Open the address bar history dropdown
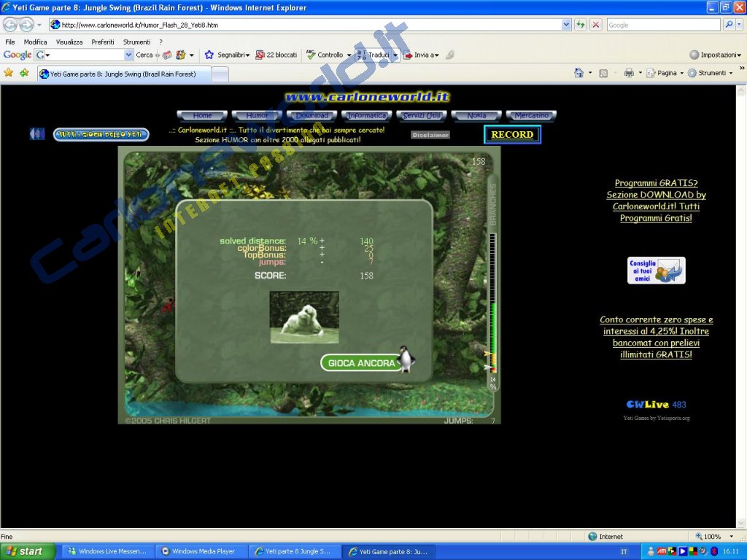Image resolution: width=747 pixels, height=560 pixels. tap(566, 25)
